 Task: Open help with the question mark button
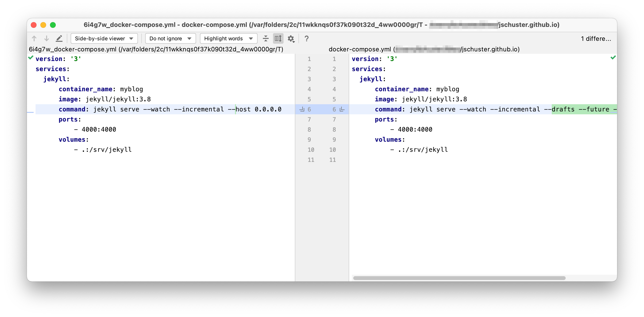[306, 38]
